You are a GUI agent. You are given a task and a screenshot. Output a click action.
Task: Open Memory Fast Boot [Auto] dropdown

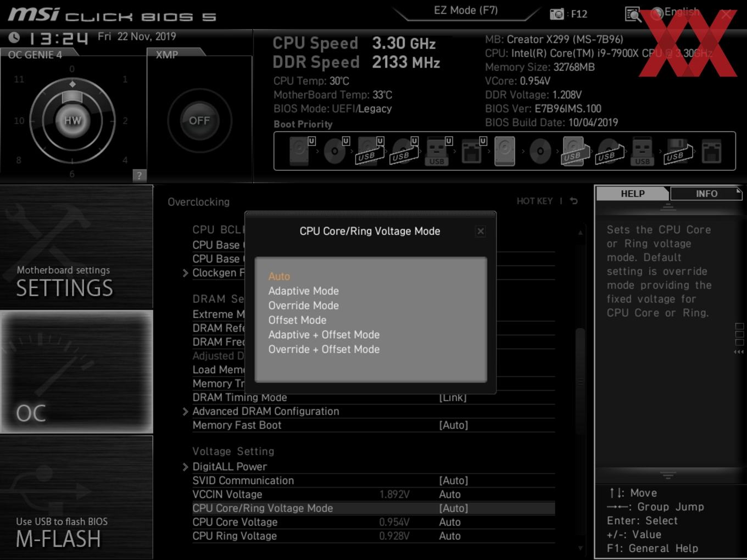pos(454,425)
